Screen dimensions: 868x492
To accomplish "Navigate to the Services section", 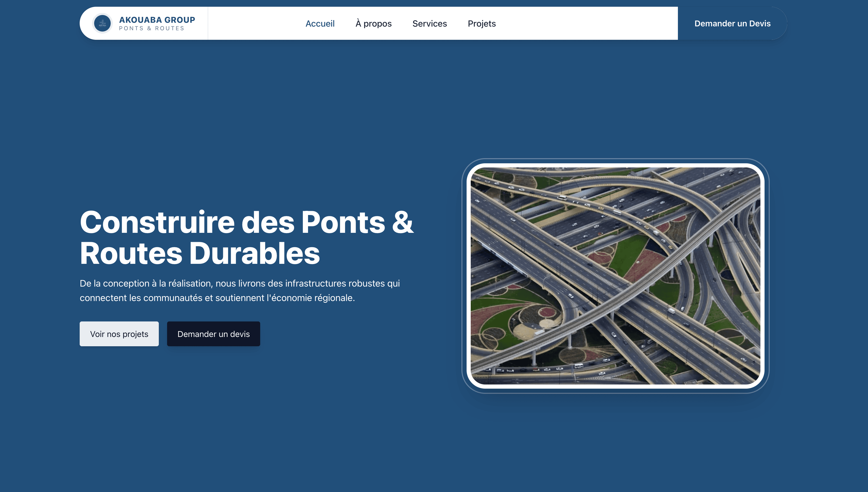I will click(x=429, y=24).
